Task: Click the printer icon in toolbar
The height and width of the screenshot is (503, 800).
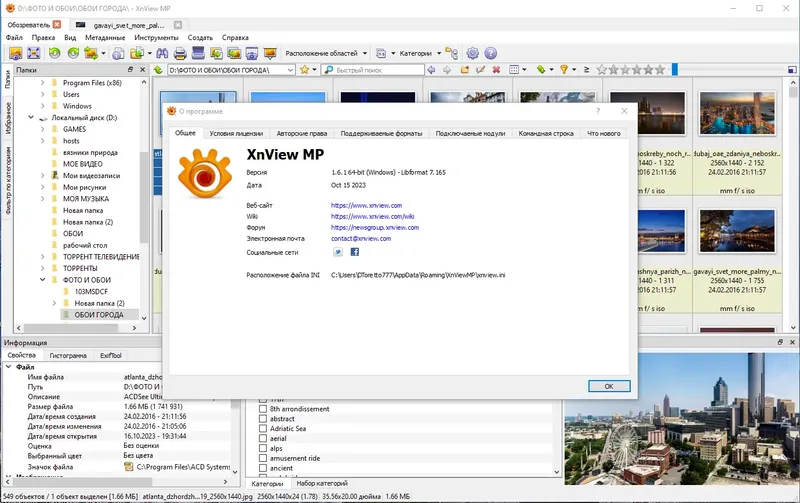Action: click(180, 53)
